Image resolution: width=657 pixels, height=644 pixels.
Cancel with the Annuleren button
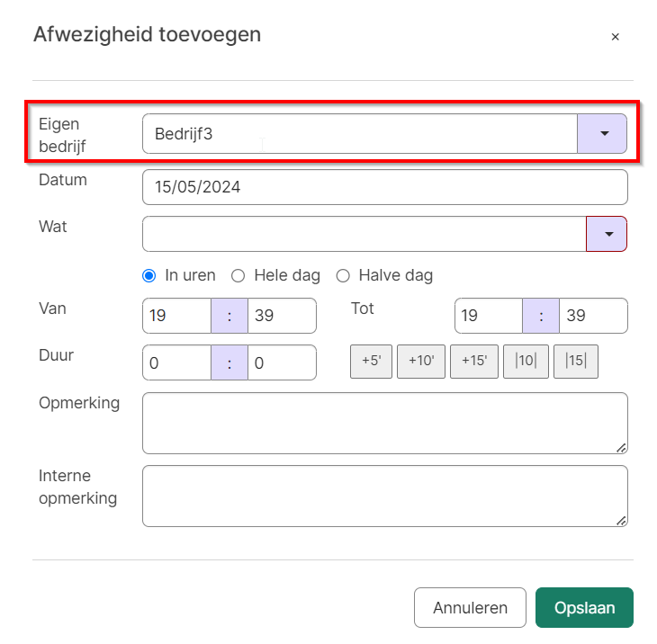coord(470,607)
